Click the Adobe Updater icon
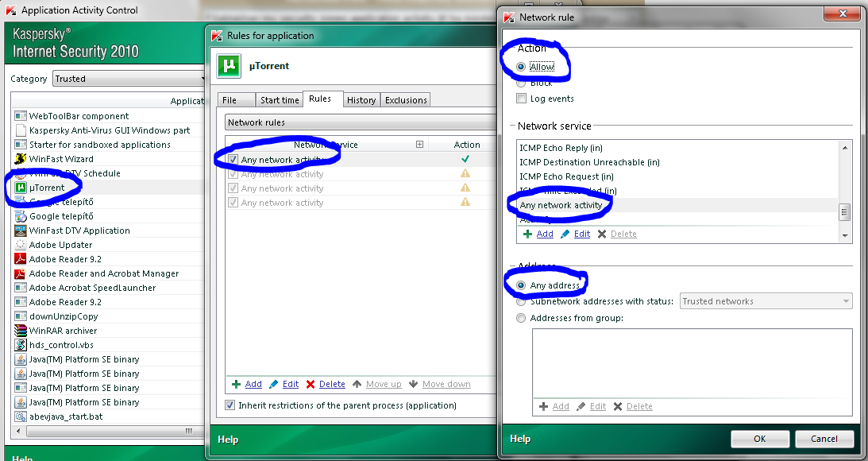This screenshot has height=461, width=868. click(21, 245)
